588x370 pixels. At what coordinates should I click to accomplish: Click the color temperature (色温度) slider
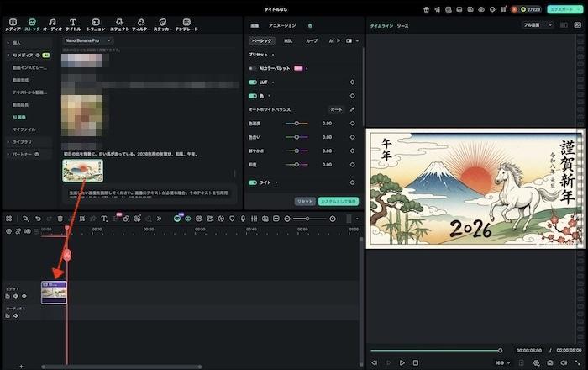pyautogui.click(x=297, y=124)
